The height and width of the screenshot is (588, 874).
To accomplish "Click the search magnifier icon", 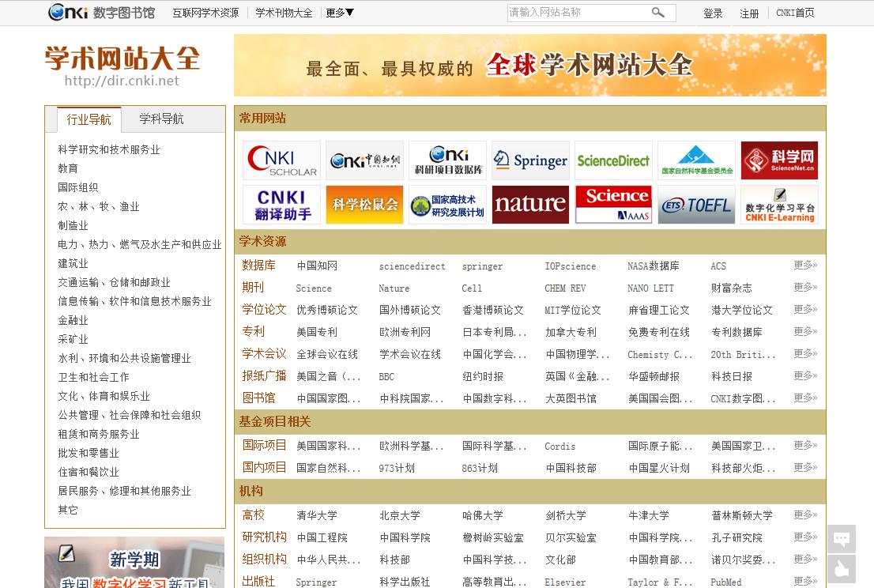I will click(x=659, y=13).
